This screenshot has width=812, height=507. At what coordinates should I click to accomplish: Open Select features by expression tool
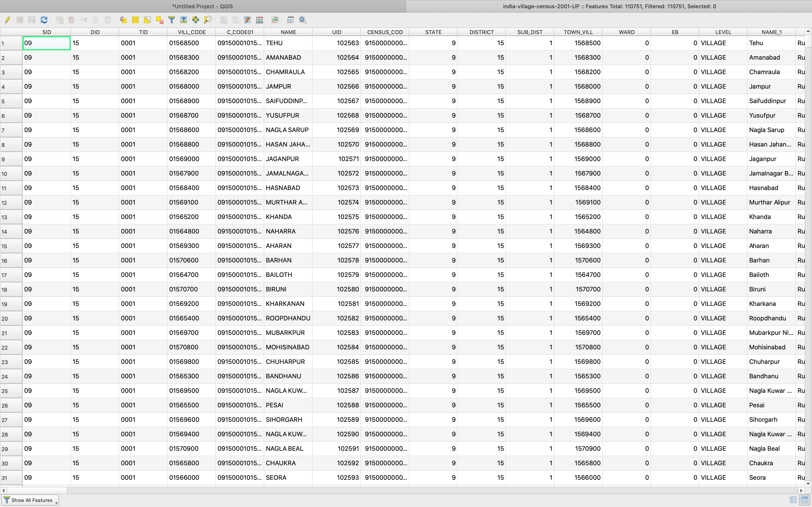pyautogui.click(x=123, y=20)
